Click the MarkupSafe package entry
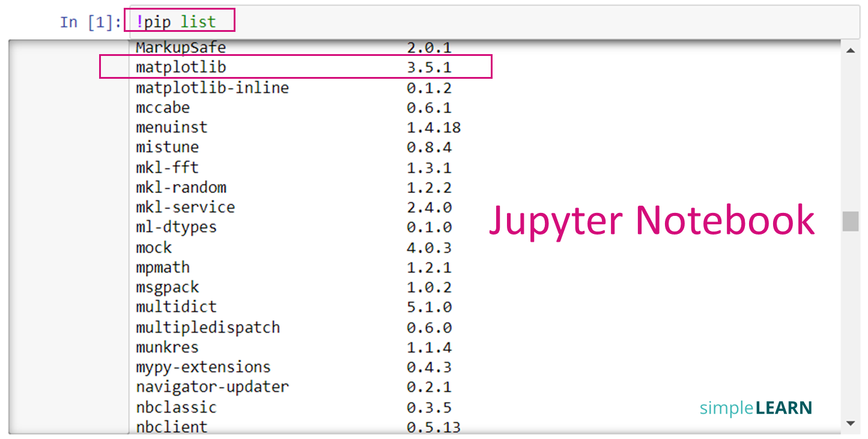Image resolution: width=868 pixels, height=439 pixels. click(x=181, y=47)
